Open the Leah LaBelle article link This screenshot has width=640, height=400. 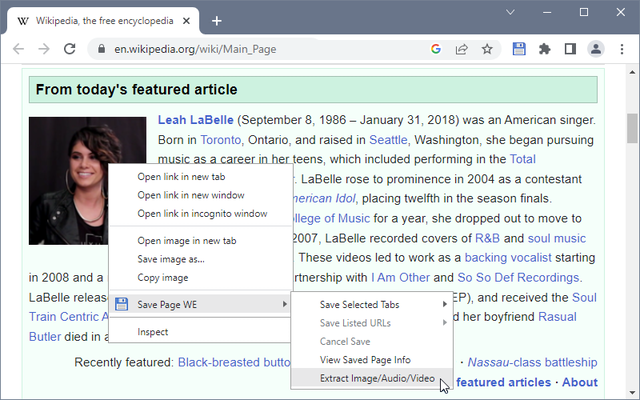pyautogui.click(x=196, y=120)
